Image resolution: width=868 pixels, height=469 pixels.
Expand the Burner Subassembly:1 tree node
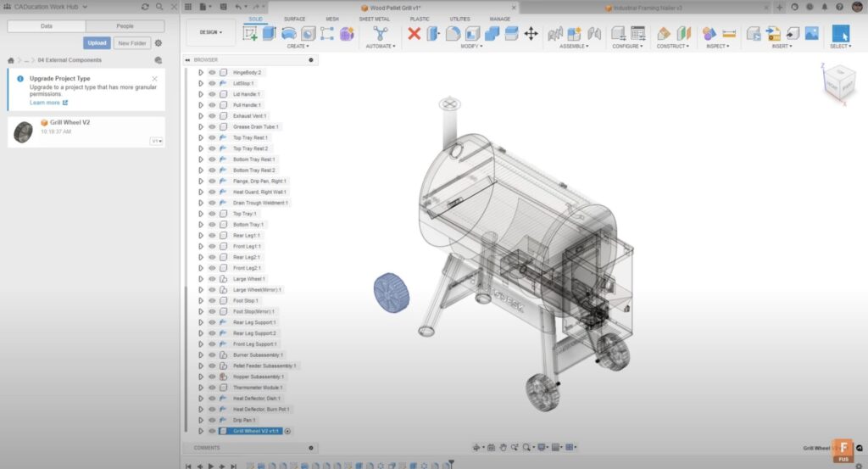point(201,355)
